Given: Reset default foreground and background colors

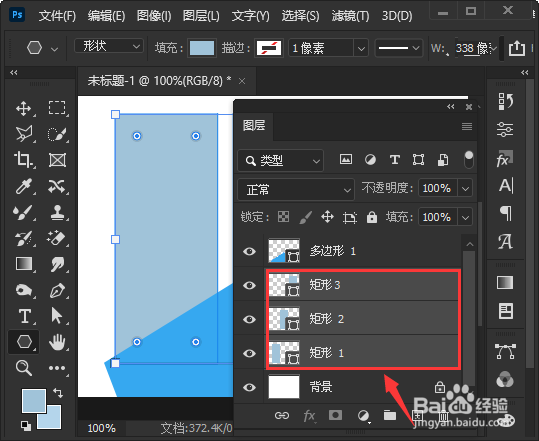Looking at the screenshot, I should pyautogui.click(x=26, y=425).
